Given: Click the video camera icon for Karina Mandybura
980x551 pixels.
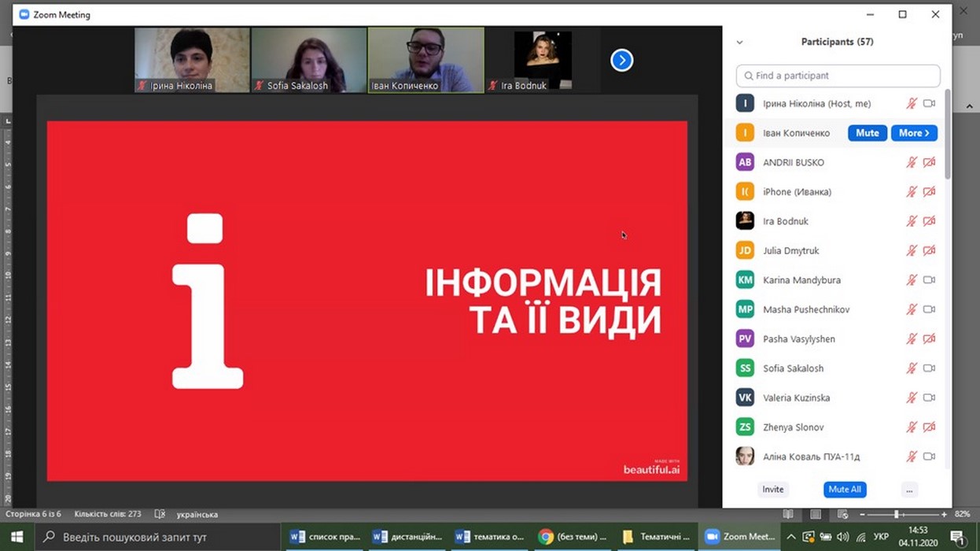Looking at the screenshot, I should click(x=929, y=280).
